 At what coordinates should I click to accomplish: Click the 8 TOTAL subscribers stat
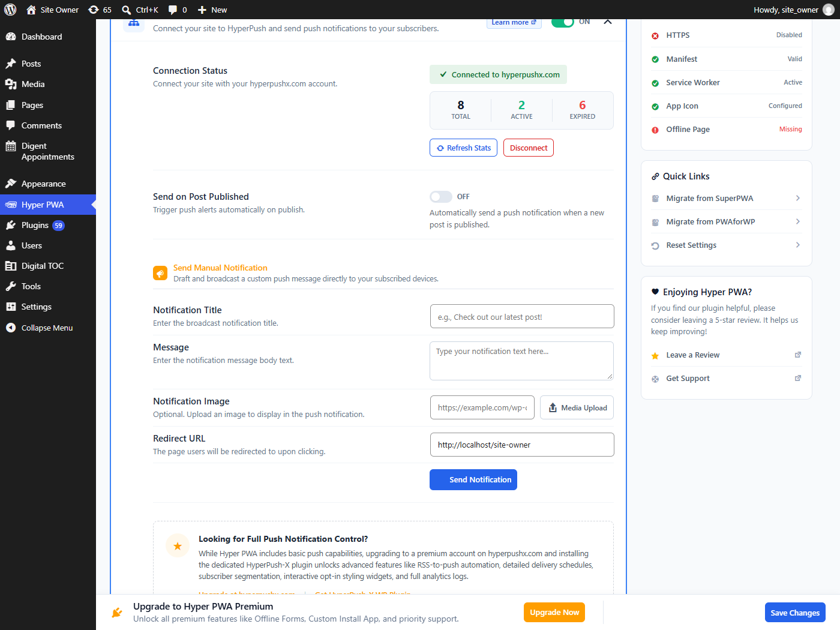tap(461, 110)
